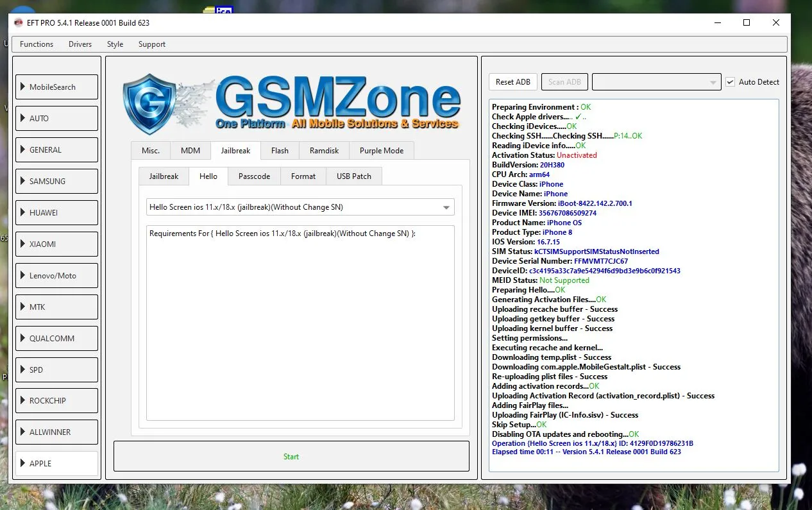Click the arrow icon beside MTK
This screenshot has height=510, width=812.
click(x=23, y=307)
